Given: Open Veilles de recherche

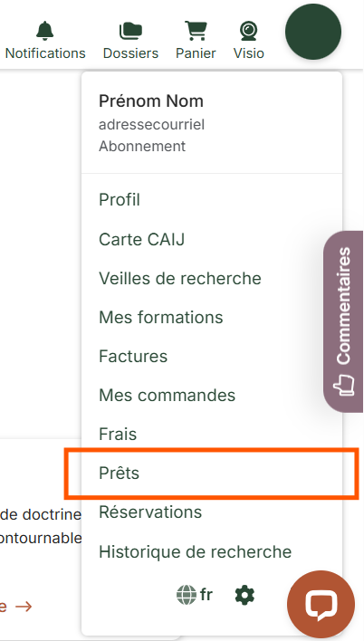Looking at the screenshot, I should tap(180, 278).
